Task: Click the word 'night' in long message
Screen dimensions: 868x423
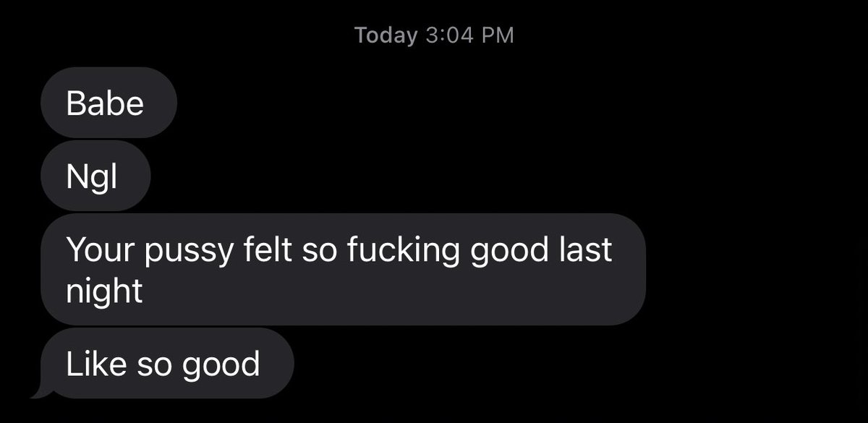Action: [104, 291]
